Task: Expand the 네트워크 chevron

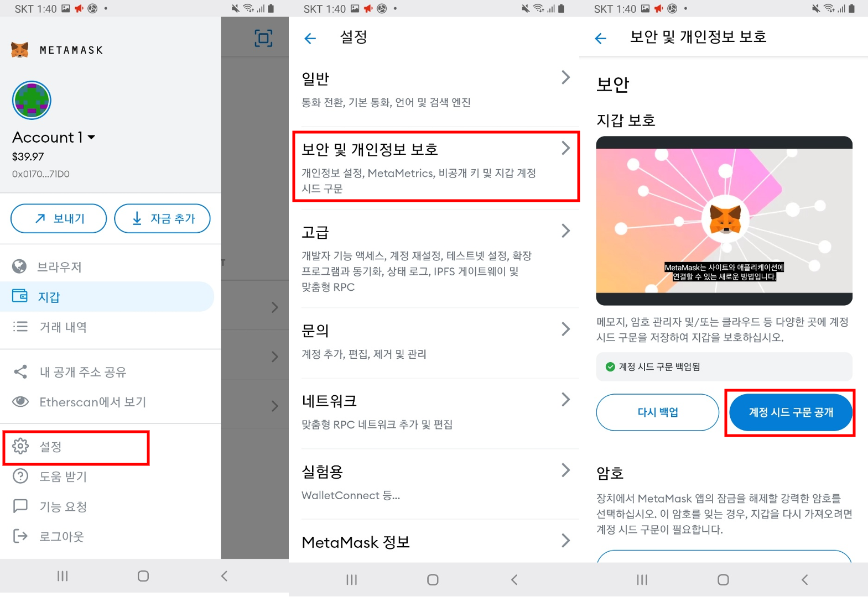Action: pyautogui.click(x=565, y=399)
